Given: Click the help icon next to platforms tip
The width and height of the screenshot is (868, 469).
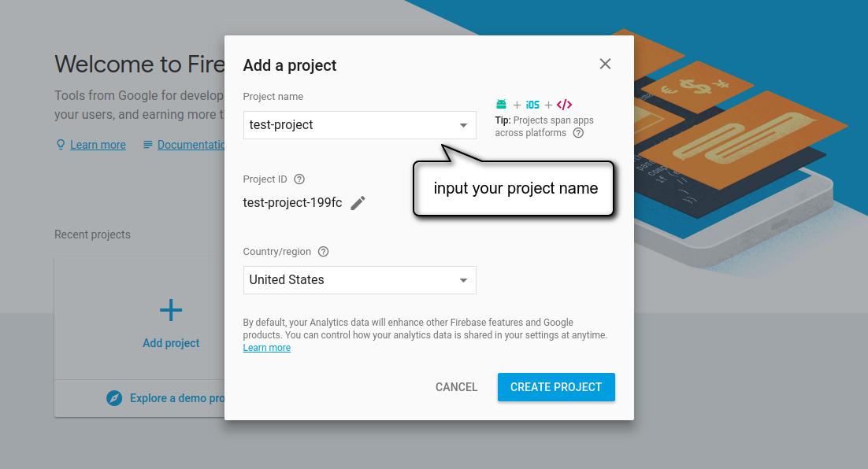Looking at the screenshot, I should 578,133.
